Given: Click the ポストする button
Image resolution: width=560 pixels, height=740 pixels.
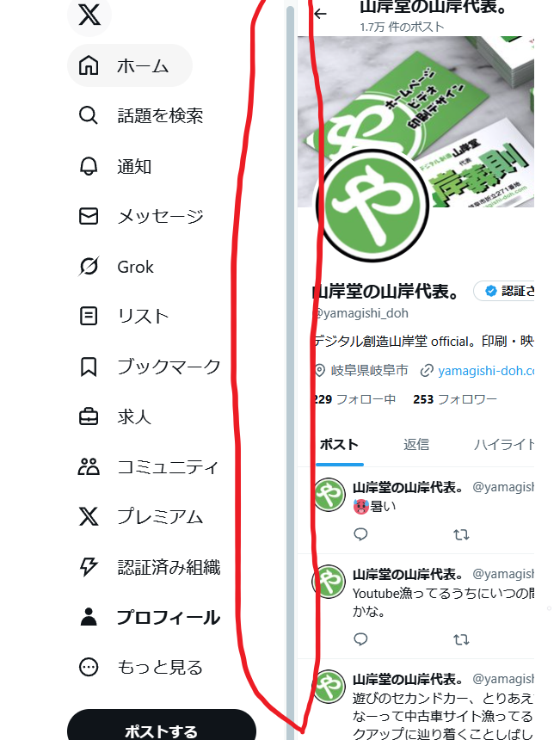Looking at the screenshot, I should point(162,725).
